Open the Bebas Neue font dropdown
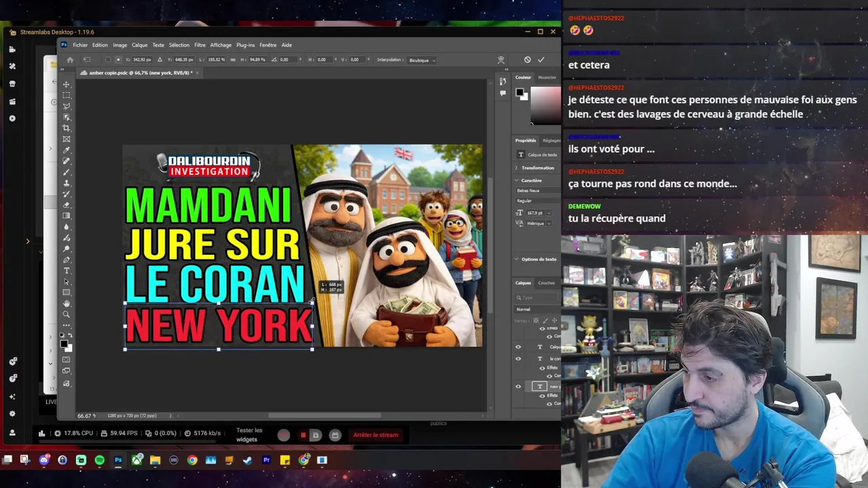This screenshot has width=868, height=488. tap(538, 190)
